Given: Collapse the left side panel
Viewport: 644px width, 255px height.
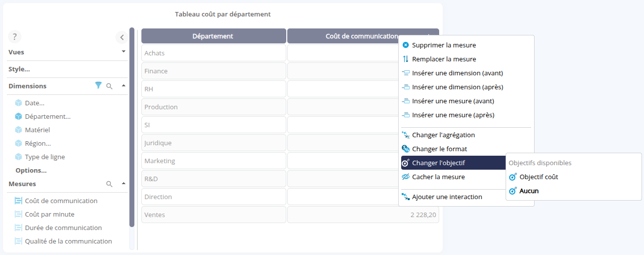Looking at the screenshot, I should click(x=121, y=37).
